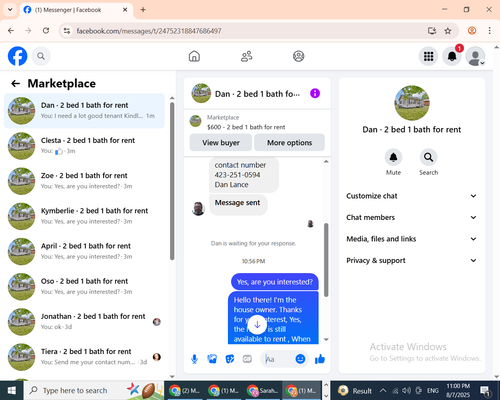Click the Facebook logo
The image size is (500, 400).
(x=17, y=56)
